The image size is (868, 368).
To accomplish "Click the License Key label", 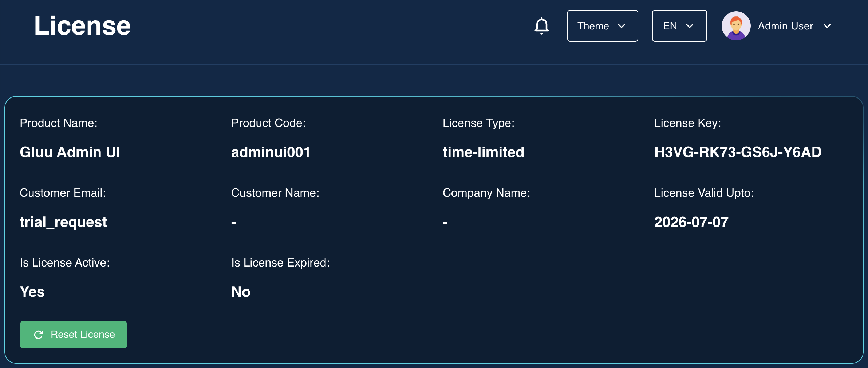I will [687, 123].
